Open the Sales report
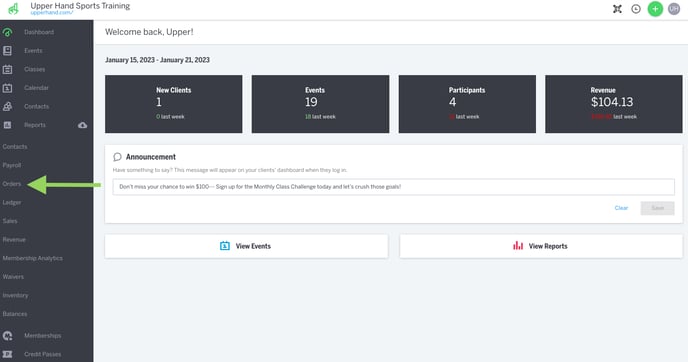 [10, 221]
